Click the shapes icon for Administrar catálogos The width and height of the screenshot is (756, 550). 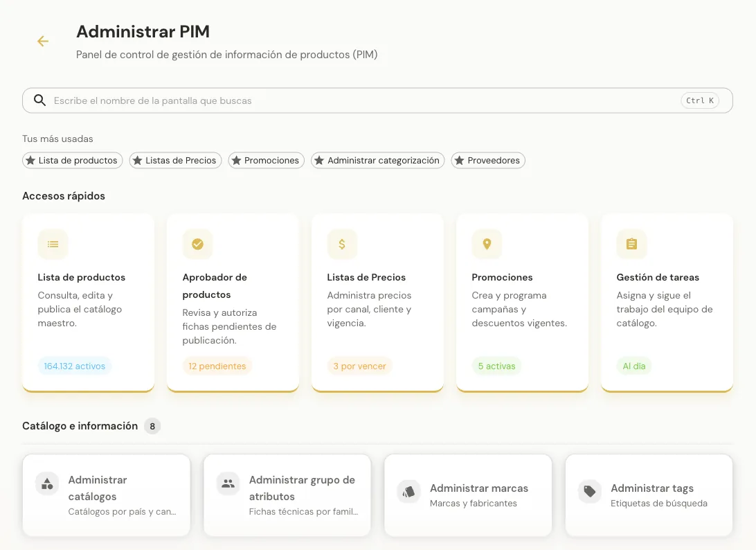click(x=47, y=484)
